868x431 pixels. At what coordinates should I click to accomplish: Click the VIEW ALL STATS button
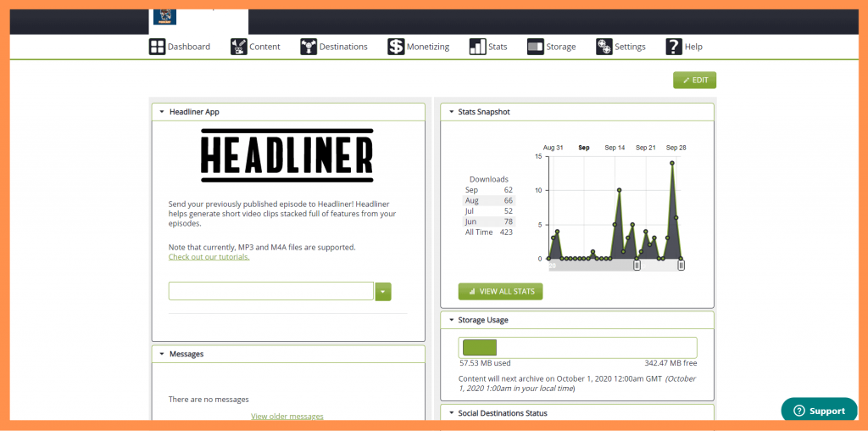[x=500, y=291]
